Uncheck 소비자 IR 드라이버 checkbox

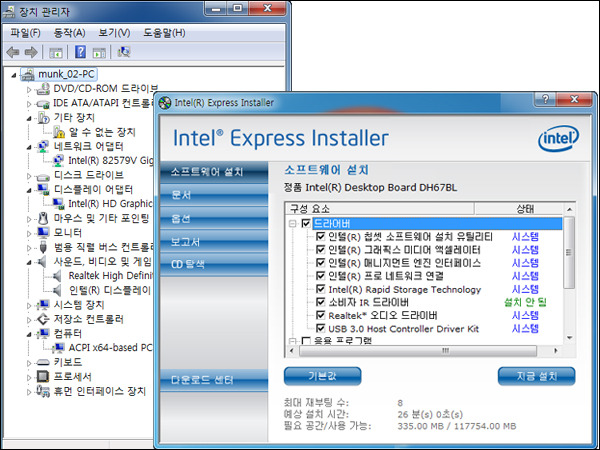321,302
